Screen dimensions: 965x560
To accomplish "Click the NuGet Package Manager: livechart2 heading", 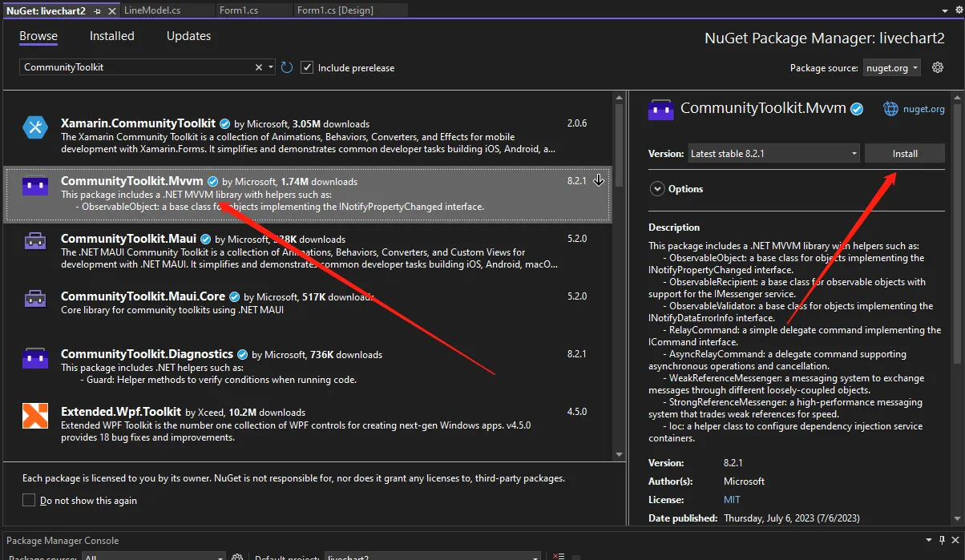I will click(825, 38).
